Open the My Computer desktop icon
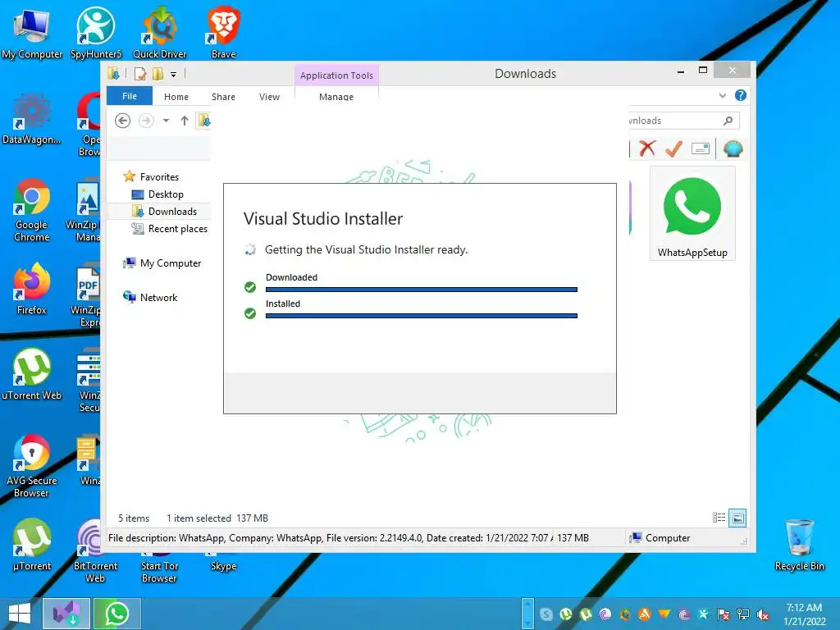Image resolution: width=840 pixels, height=630 pixels. pyautogui.click(x=32, y=33)
